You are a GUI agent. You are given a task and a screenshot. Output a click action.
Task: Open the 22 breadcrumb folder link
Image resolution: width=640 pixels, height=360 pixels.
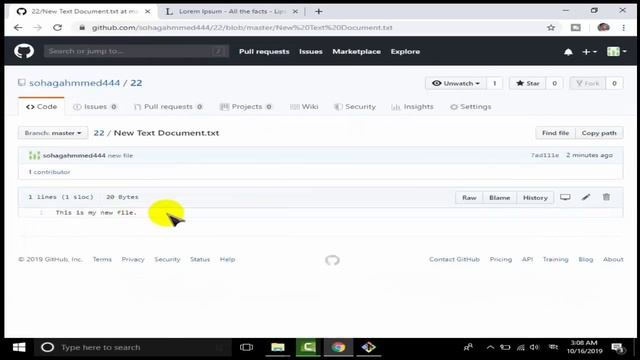[x=99, y=133]
